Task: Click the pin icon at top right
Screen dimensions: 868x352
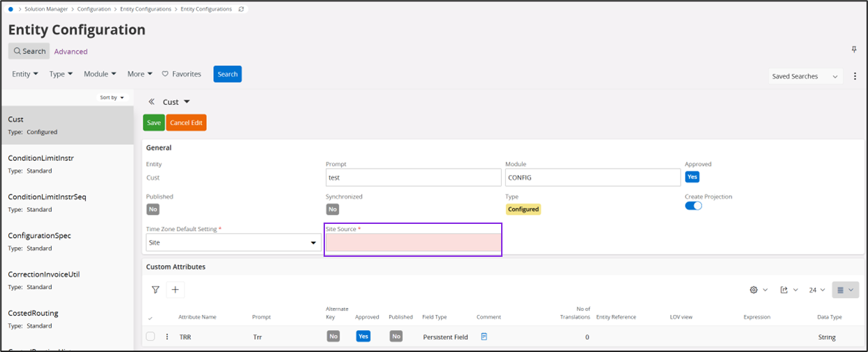Action: tap(854, 50)
